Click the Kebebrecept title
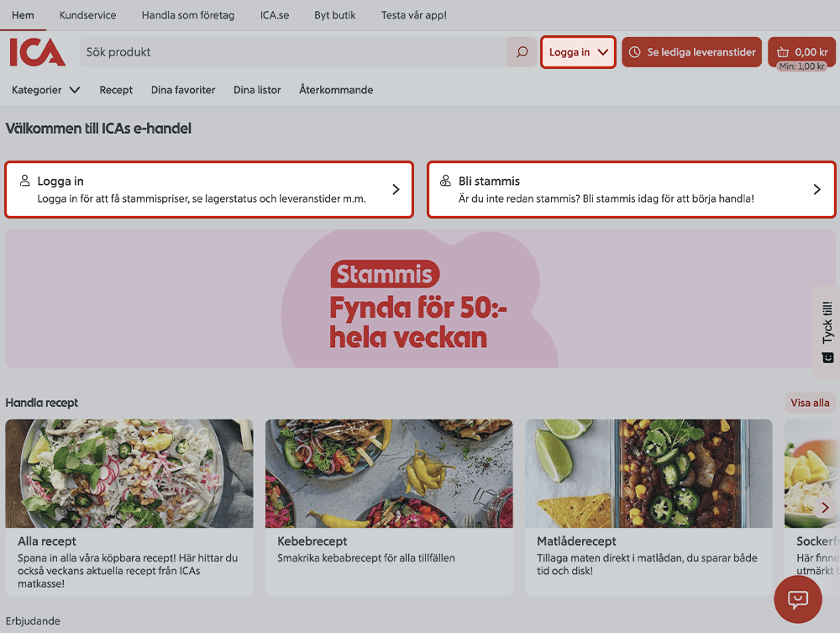 click(312, 541)
